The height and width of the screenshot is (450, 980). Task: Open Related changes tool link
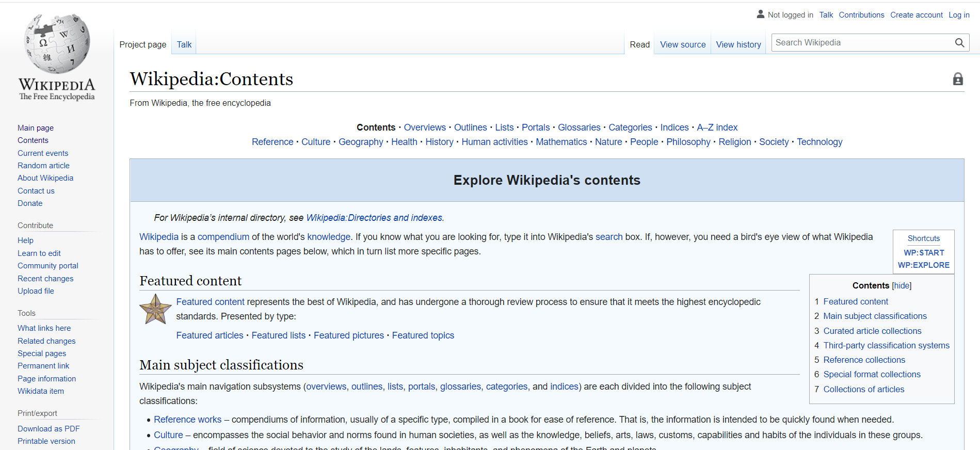tap(46, 341)
